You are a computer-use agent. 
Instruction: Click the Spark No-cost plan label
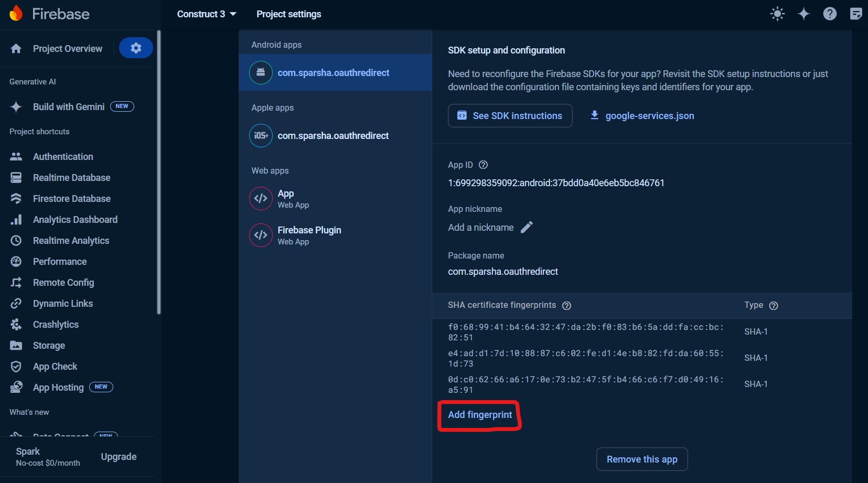pyautogui.click(x=48, y=457)
